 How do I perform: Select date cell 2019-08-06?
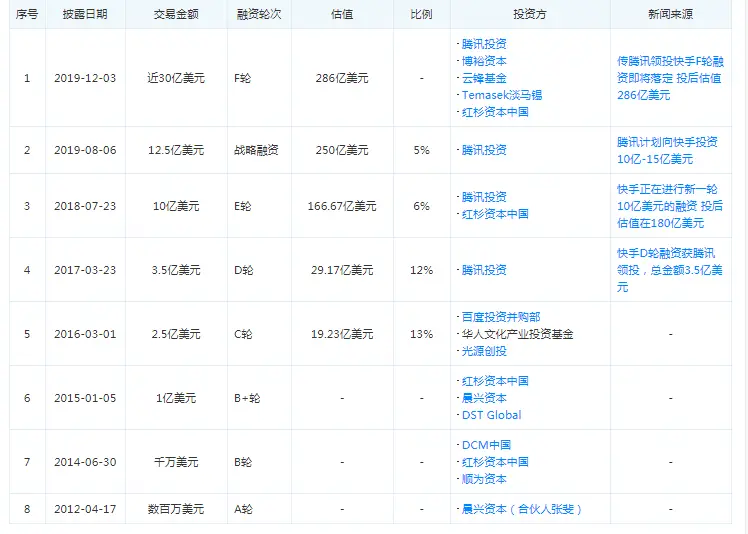point(85,150)
